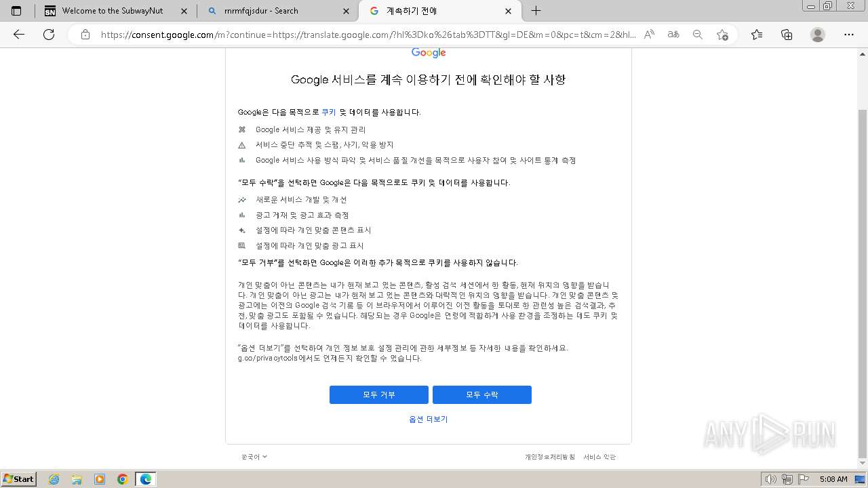Close the 계속하기 전에 tab
The height and width of the screenshot is (488, 868).
(x=509, y=11)
